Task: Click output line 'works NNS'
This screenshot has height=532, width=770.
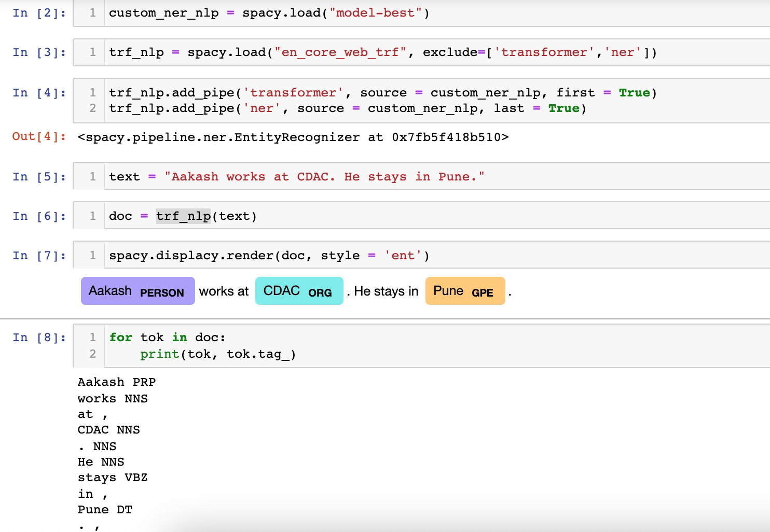Action: tap(113, 399)
